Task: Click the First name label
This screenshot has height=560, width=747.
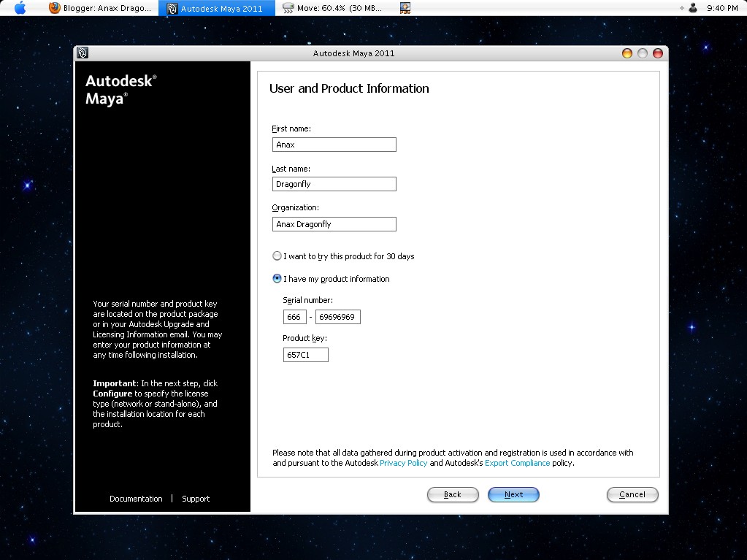Action: click(291, 129)
